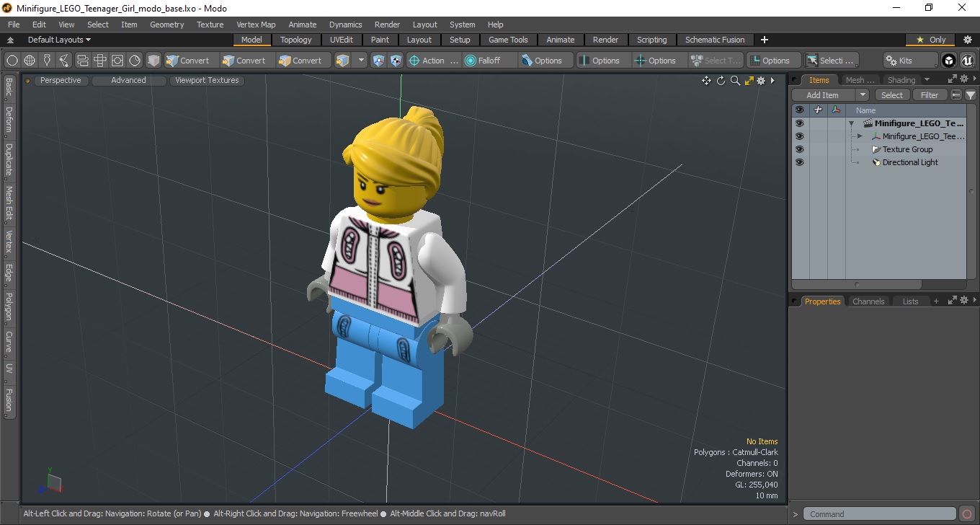Open the Add Item dropdown arrow
The height and width of the screenshot is (525, 980).
863,95
